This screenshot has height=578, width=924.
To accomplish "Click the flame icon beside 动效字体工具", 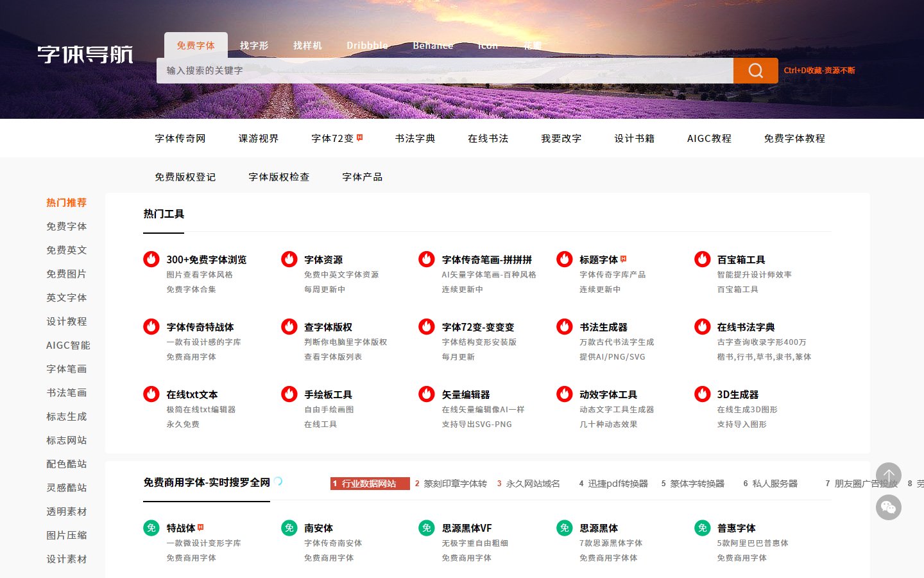I will click(x=565, y=394).
